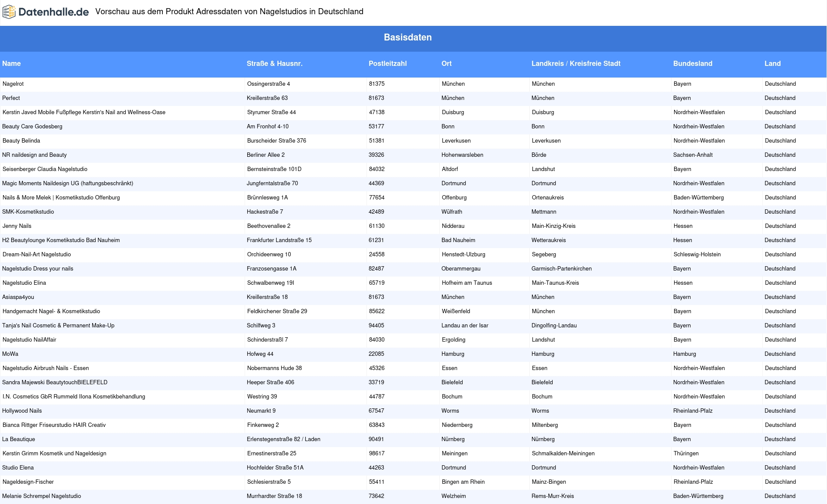This screenshot has height=504, width=827.
Task: Click the Basisdaten section header bar
Action: pos(407,37)
